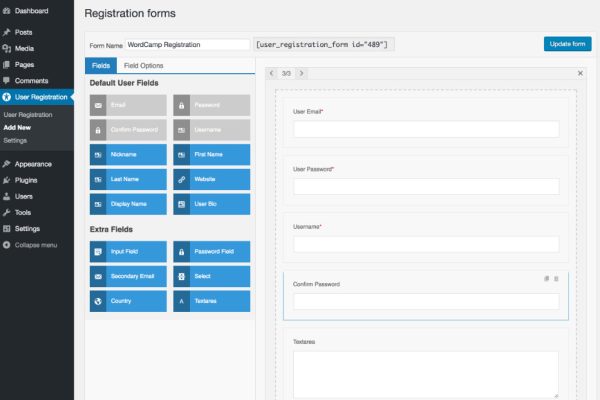Duplicate the Confirm Password field
The width and height of the screenshot is (600, 400).
click(547, 278)
